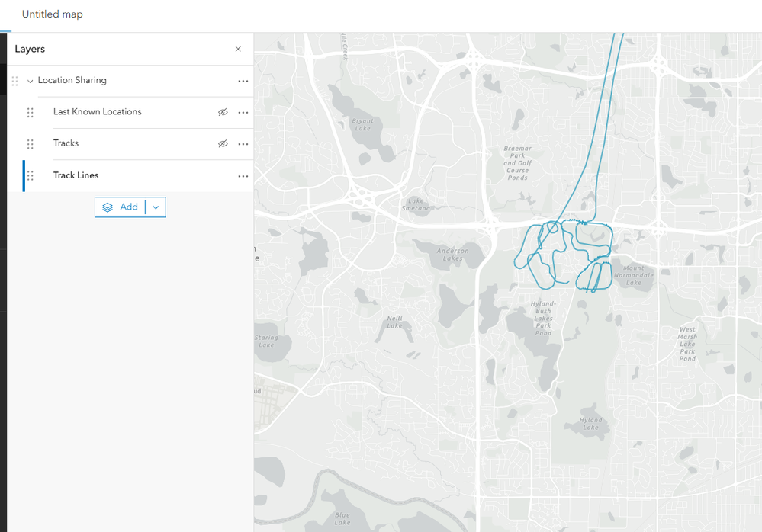762x532 pixels.
Task: Open the Track Lines options menu
Action: click(243, 176)
